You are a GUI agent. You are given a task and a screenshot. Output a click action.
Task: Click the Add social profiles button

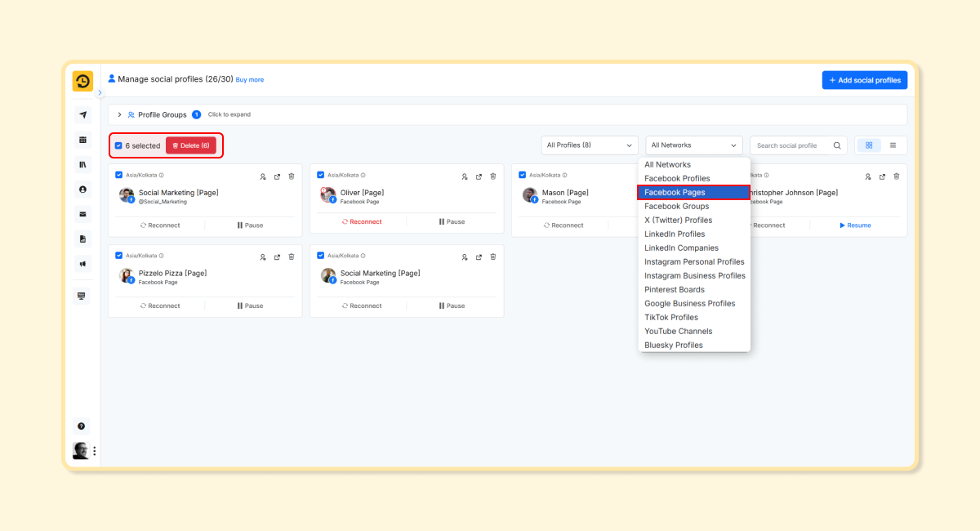pos(864,80)
